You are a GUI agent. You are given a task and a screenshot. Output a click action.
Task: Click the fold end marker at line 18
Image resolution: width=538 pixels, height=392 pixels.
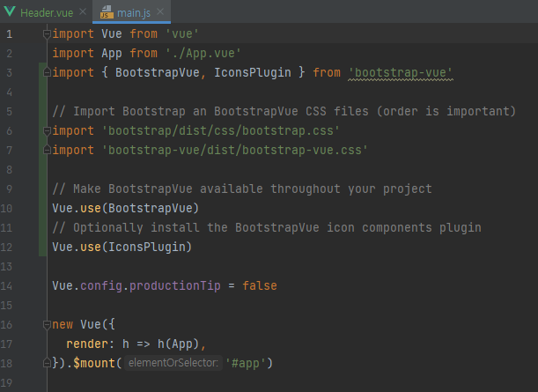pos(47,363)
